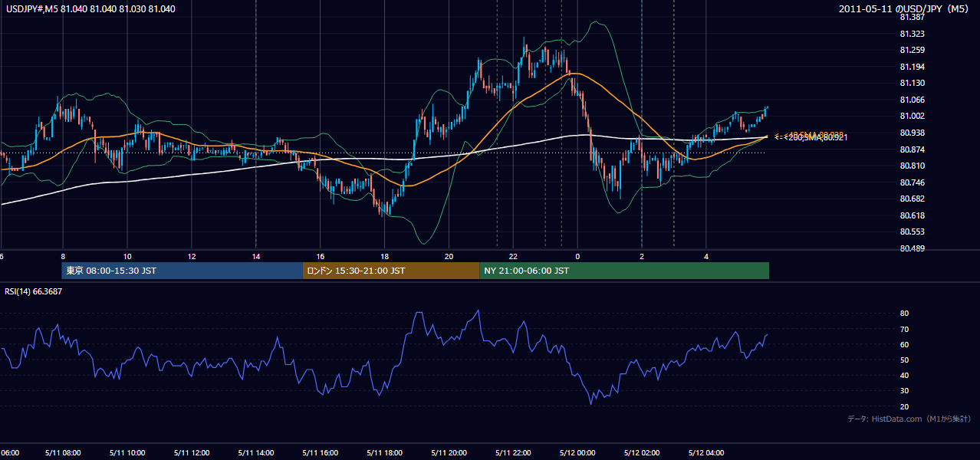This screenshot has width=980, height=460.
Task: Click price axis label 80.938
Action: pyautogui.click(x=911, y=133)
